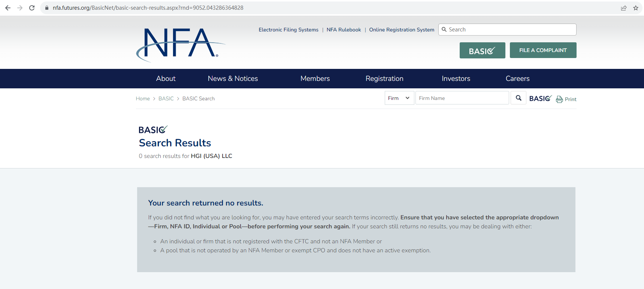Image resolution: width=644 pixels, height=289 pixels.
Task: Expand the Firm search type dropdown
Action: click(x=399, y=98)
